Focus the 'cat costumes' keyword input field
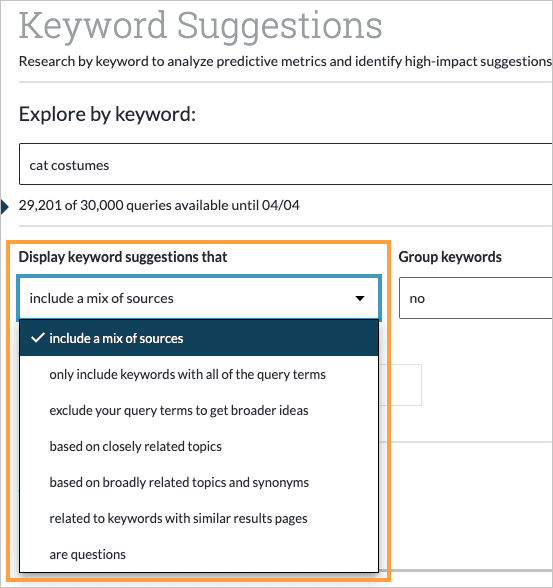Viewport: 553px width, 588px height. pyautogui.click(x=286, y=164)
